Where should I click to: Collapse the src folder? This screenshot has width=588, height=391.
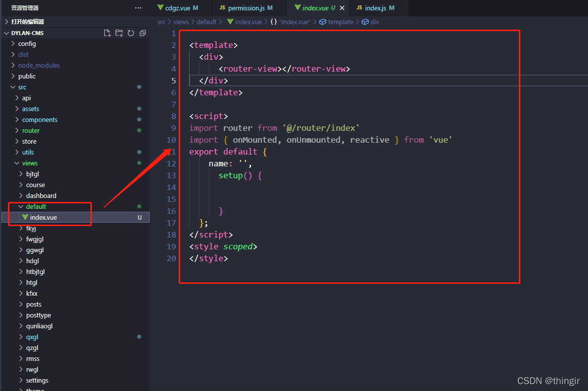[x=76, y=87]
